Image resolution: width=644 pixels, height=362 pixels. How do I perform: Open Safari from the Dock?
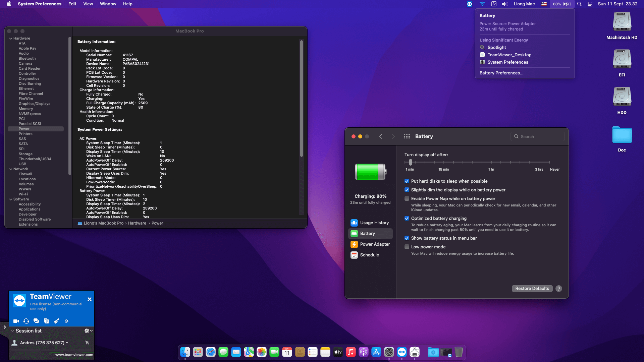point(211,352)
